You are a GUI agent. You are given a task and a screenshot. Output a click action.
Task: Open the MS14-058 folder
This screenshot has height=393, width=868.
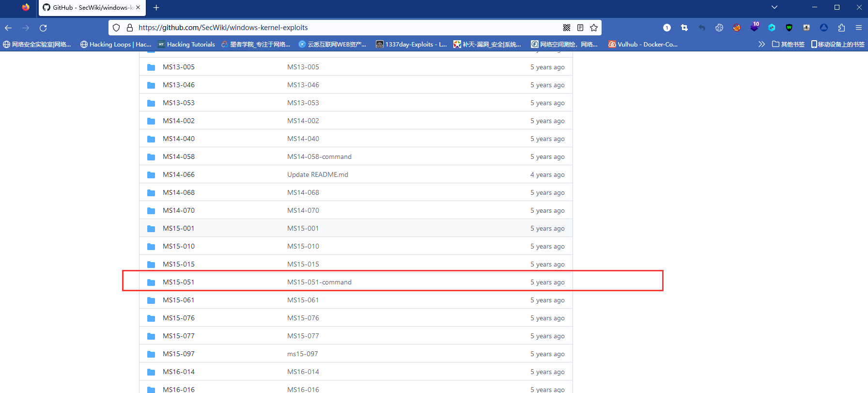point(179,157)
